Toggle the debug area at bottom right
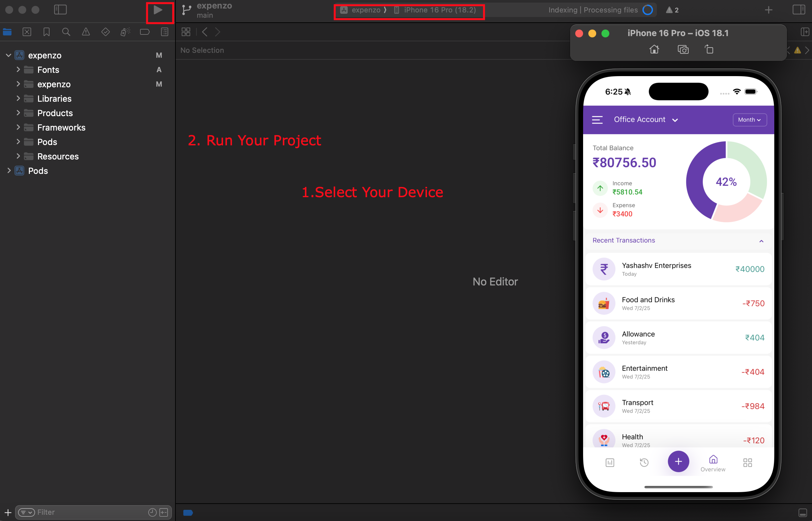The height and width of the screenshot is (521, 812). [802, 512]
